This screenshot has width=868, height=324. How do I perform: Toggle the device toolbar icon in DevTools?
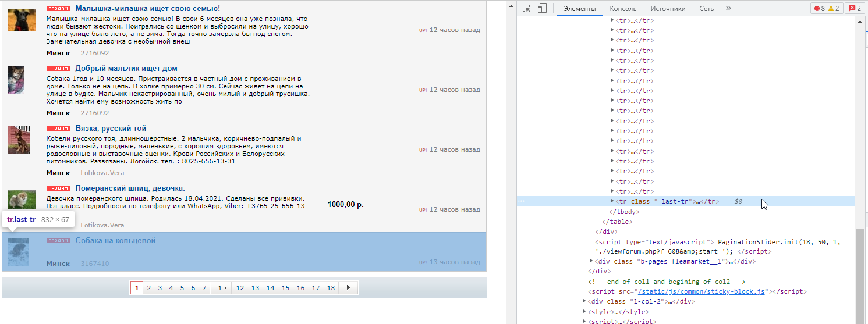pos(542,8)
